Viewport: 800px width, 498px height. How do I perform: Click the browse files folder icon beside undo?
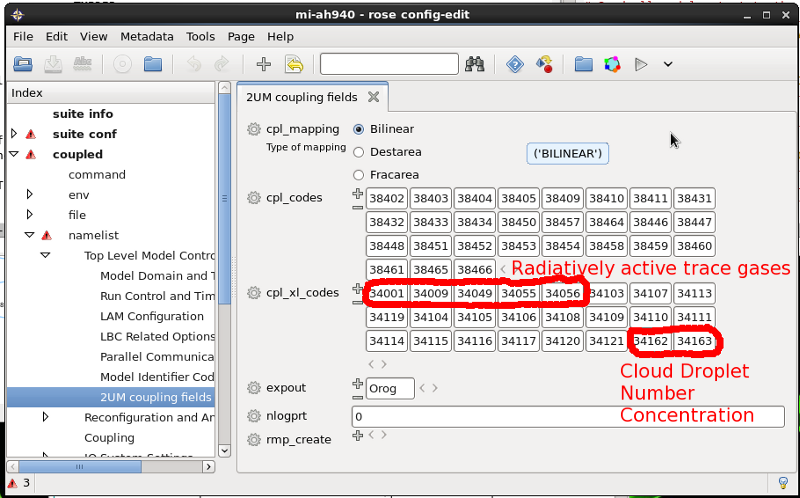[153, 64]
